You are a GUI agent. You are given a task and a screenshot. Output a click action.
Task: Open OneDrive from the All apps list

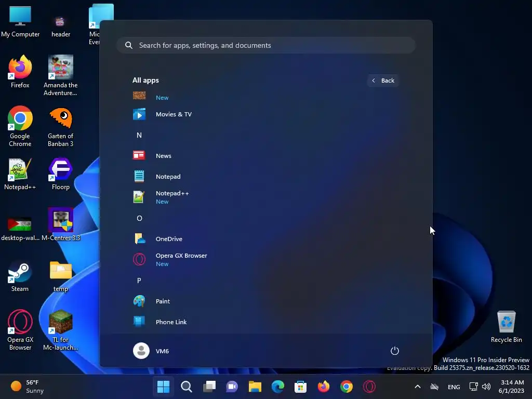click(265, 239)
